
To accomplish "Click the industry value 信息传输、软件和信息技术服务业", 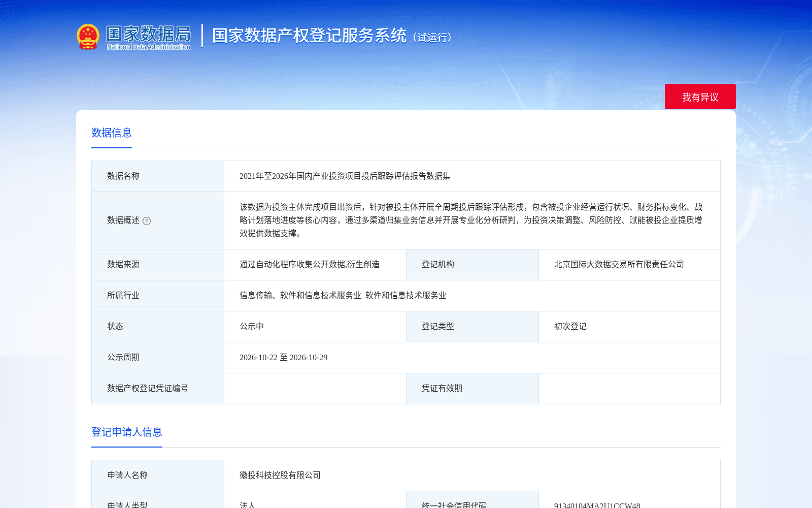I will (343, 296).
